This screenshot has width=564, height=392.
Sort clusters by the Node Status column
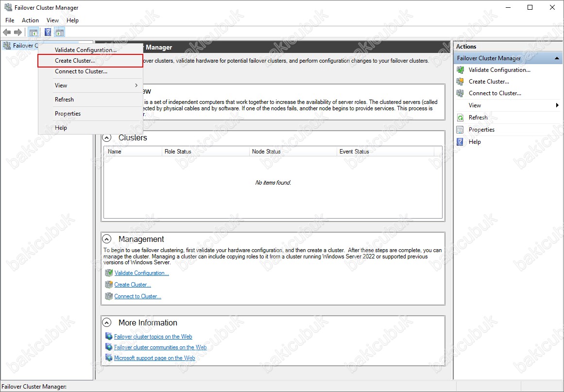coord(293,152)
